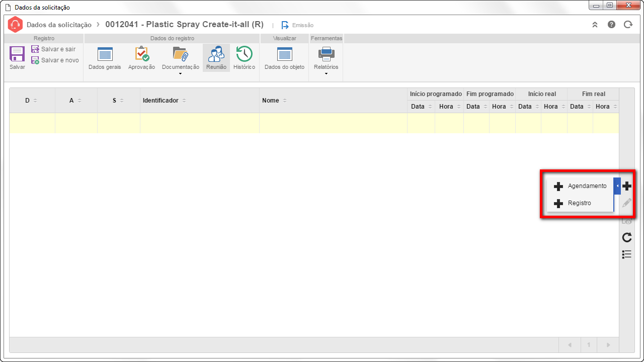Sort by Fim real Hora column
The height and width of the screenshot is (362, 644).
[x=606, y=107]
